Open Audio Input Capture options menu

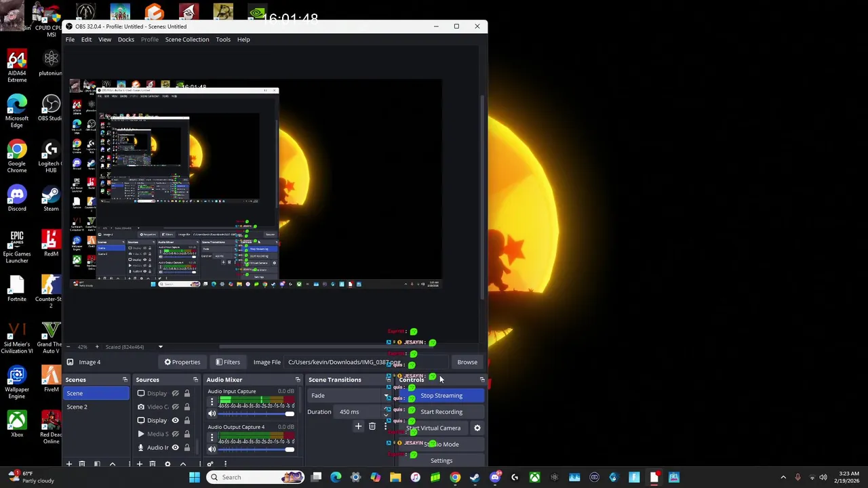tap(212, 402)
